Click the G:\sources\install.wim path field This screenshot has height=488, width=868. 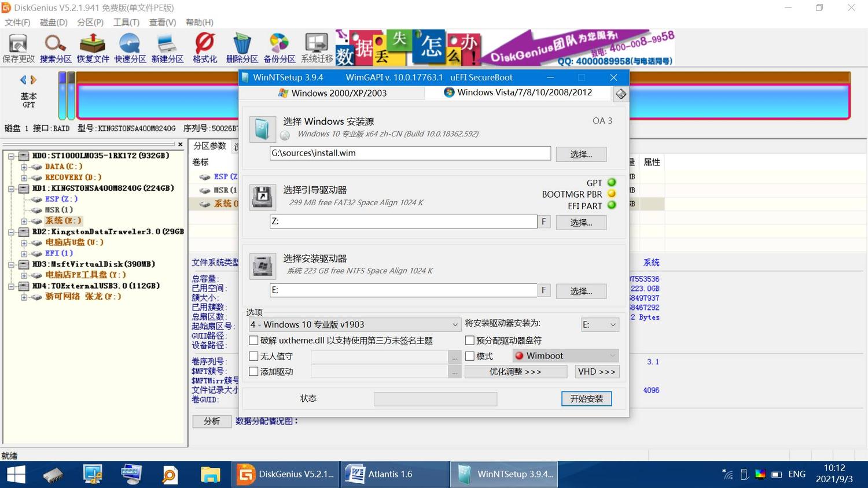pos(410,153)
